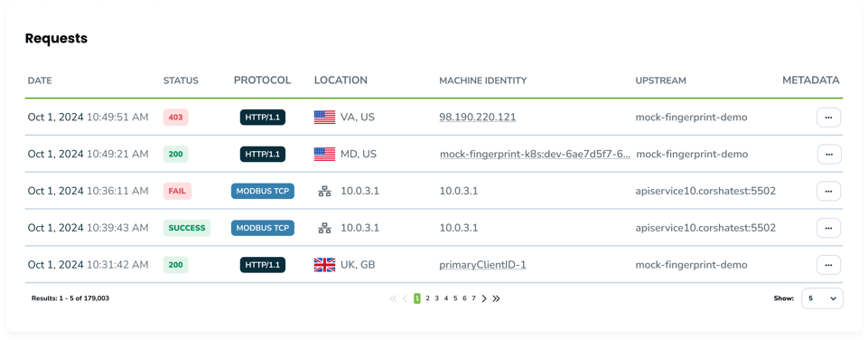The height and width of the screenshot is (340, 868).
Task: Click network icon in the 10:39:43 AM row
Action: (x=324, y=228)
